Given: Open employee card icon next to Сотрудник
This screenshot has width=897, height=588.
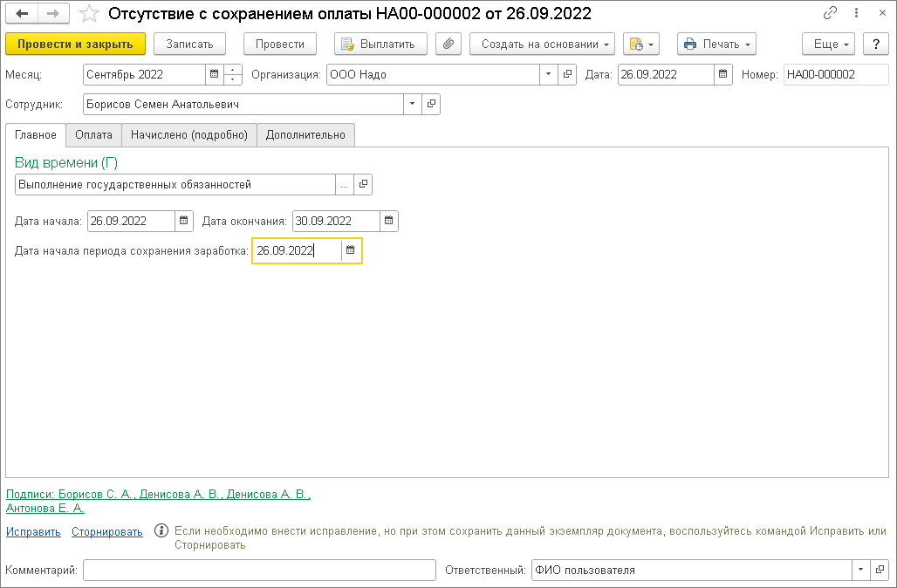Looking at the screenshot, I should pos(431,105).
